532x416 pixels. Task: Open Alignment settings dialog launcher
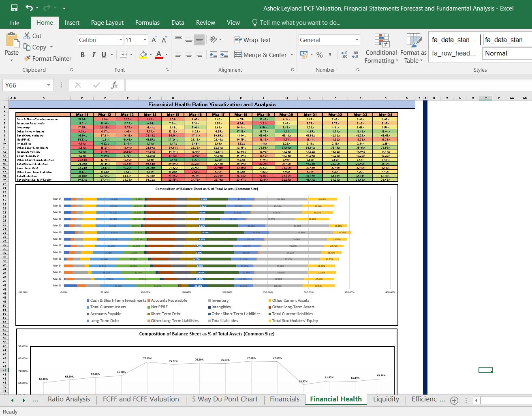tap(292, 70)
